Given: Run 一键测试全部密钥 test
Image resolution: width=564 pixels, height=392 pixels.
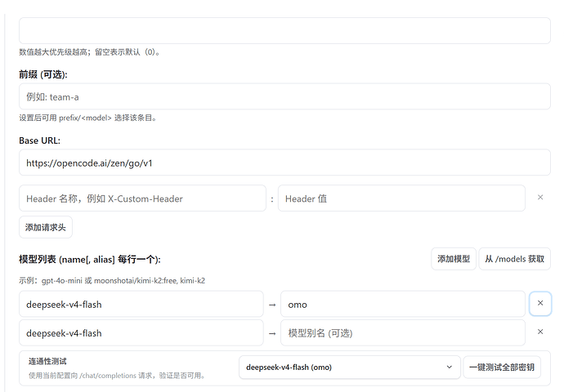Looking at the screenshot, I should [502, 367].
